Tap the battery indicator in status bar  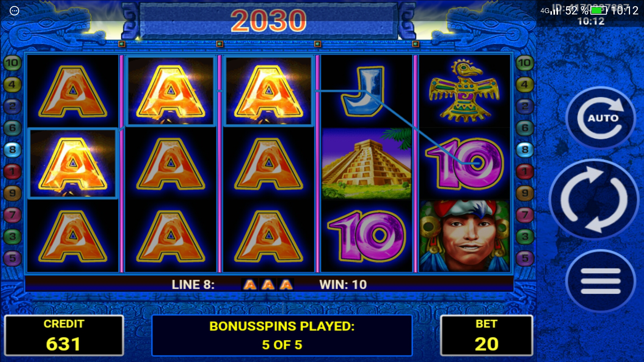(599, 10)
